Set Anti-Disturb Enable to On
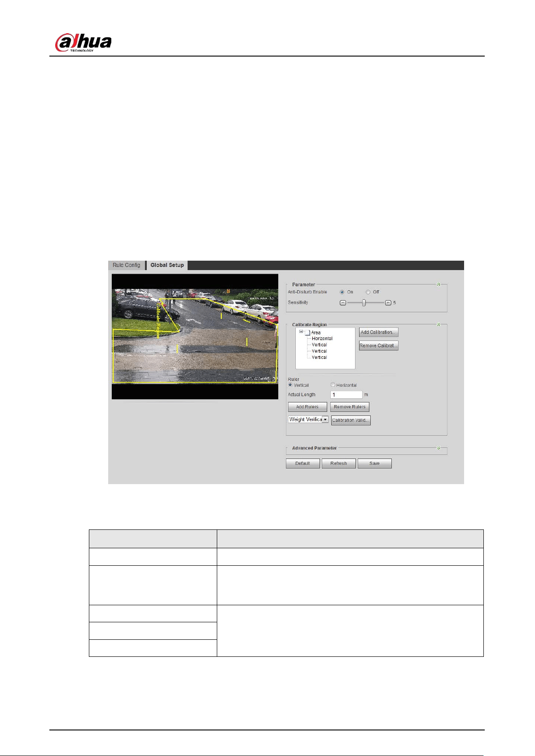The height and width of the screenshot is (756, 535). tap(342, 292)
